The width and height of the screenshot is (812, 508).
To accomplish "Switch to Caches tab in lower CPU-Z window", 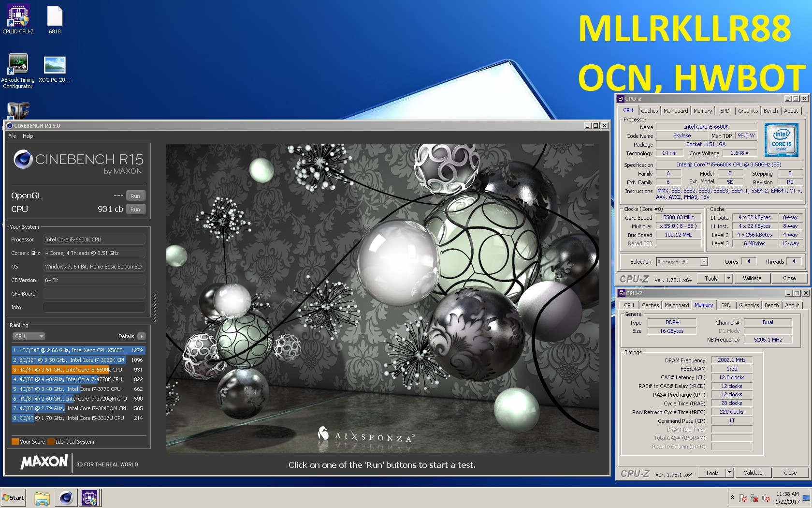I will (650, 305).
